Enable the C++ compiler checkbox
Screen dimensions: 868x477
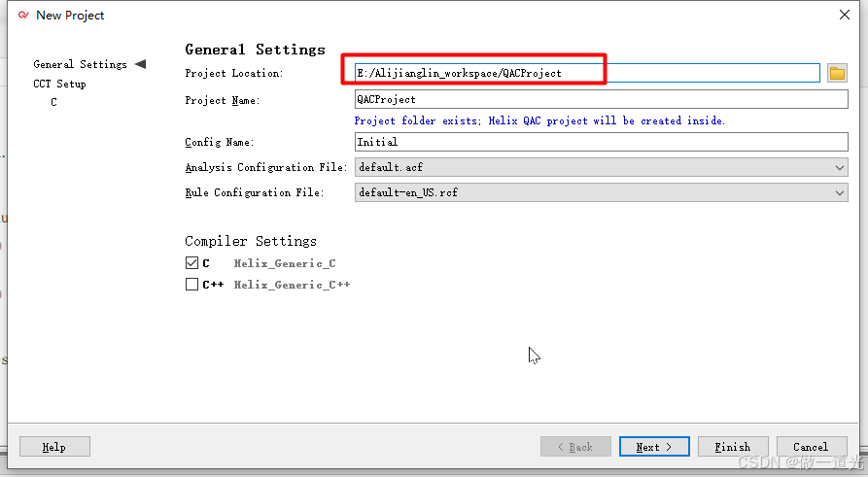point(191,285)
